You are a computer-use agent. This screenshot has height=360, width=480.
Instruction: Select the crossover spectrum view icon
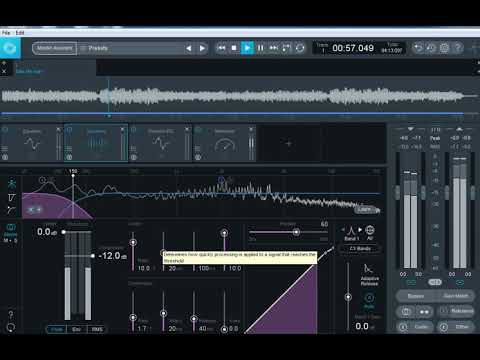[12, 183]
